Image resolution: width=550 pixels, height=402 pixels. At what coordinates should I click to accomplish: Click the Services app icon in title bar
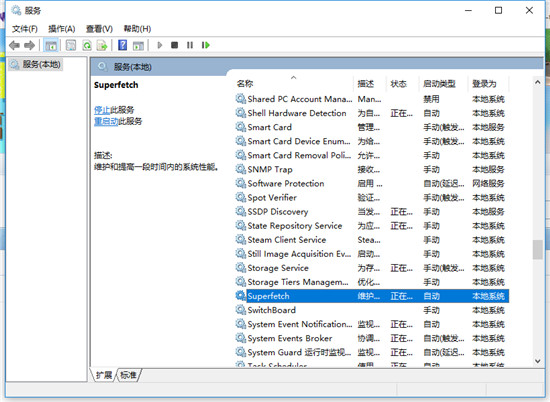pos(16,10)
